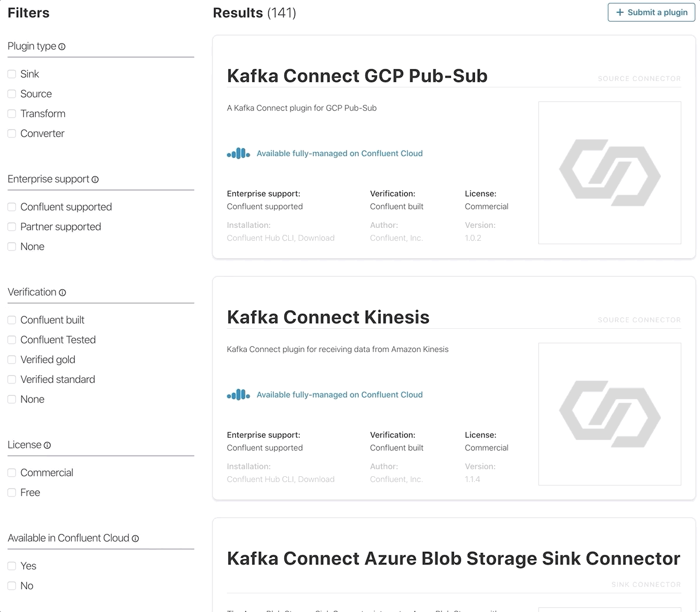This screenshot has width=700, height=612.
Task: Check No for Available in Confluent Cloud
Action: point(12,586)
